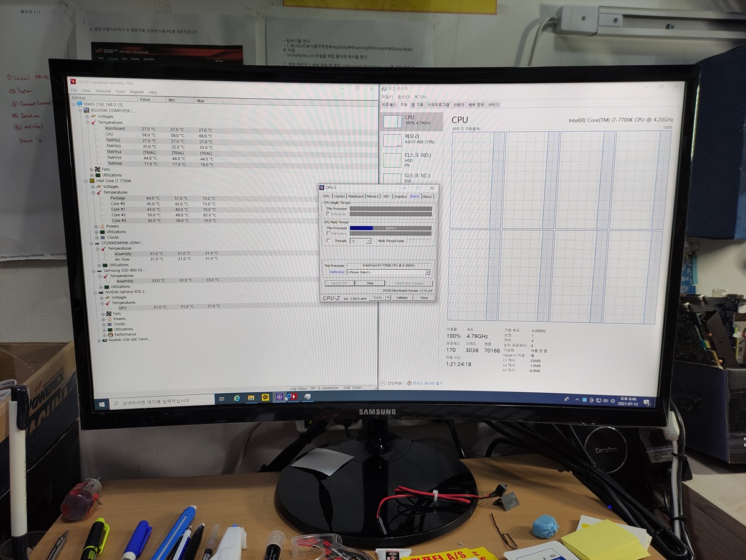
Task: Switch to the CPU tab in CPU-Z
Action: 326,196
